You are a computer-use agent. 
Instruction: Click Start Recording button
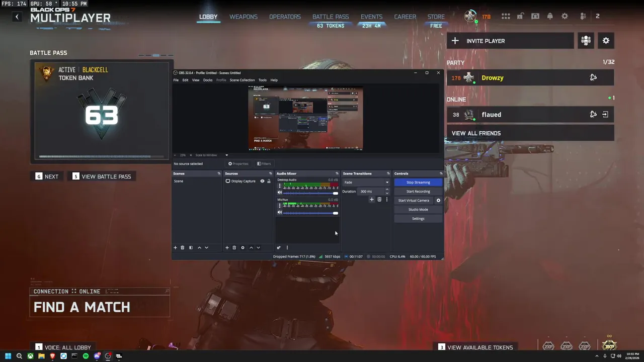418,191
